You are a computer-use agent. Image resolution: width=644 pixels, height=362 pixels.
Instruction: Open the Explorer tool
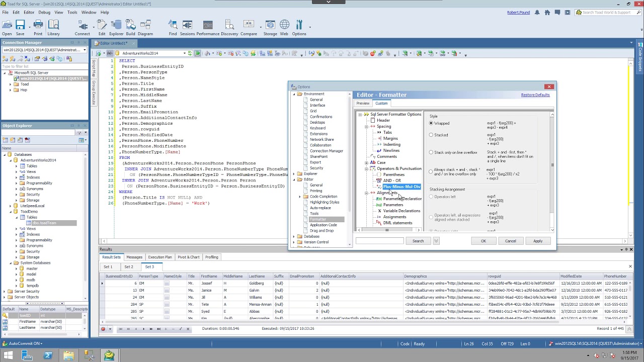pyautogui.click(x=116, y=28)
